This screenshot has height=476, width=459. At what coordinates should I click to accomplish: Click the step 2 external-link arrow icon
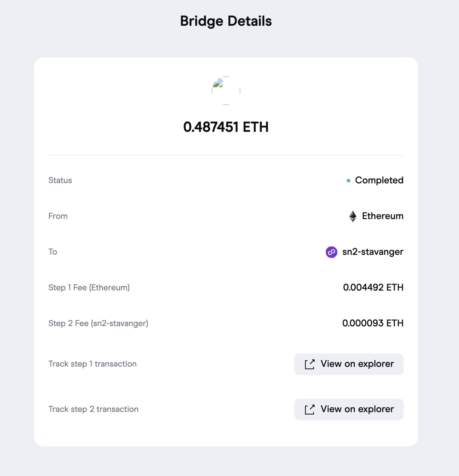pos(310,409)
